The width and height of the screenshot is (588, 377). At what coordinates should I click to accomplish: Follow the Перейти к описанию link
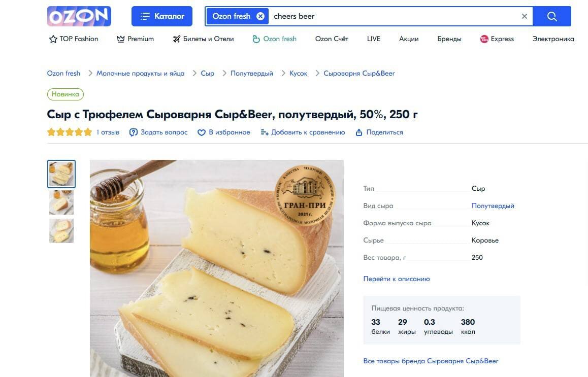(397, 279)
